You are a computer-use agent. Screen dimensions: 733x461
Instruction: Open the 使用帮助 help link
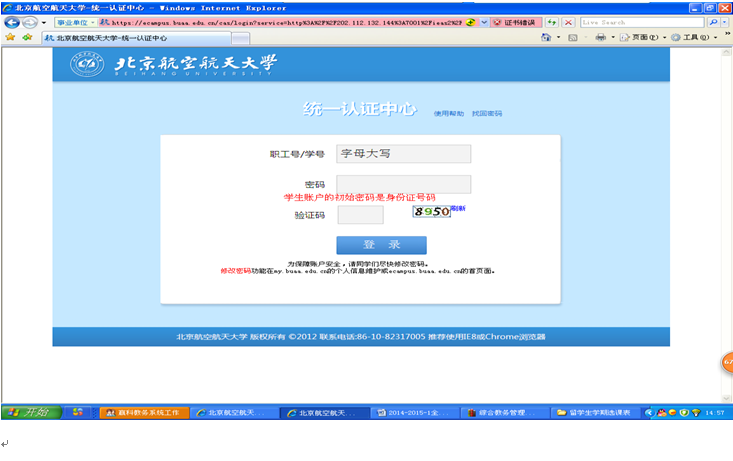(x=448, y=114)
